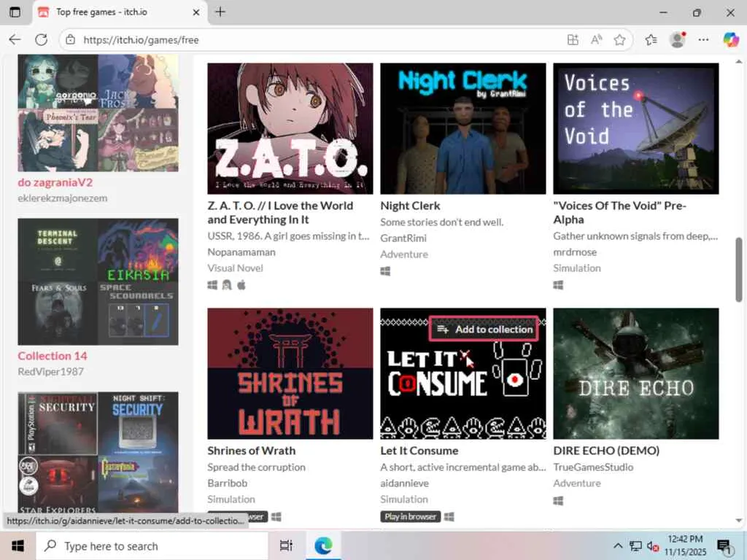
Task: Open Collection 14 link
Action: pyautogui.click(x=53, y=356)
